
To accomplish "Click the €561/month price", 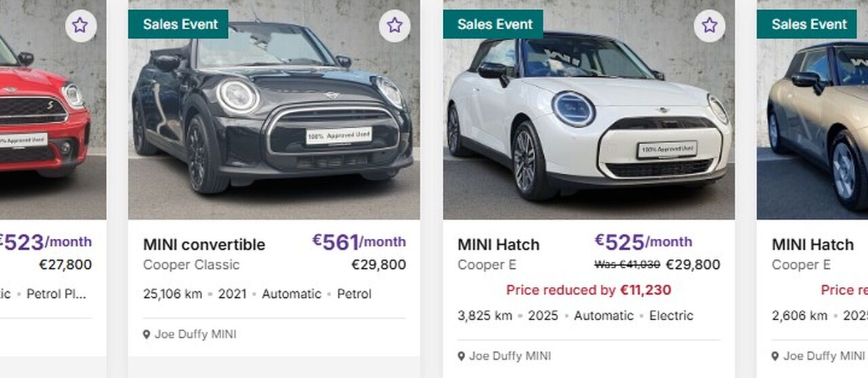I will click(x=359, y=242).
